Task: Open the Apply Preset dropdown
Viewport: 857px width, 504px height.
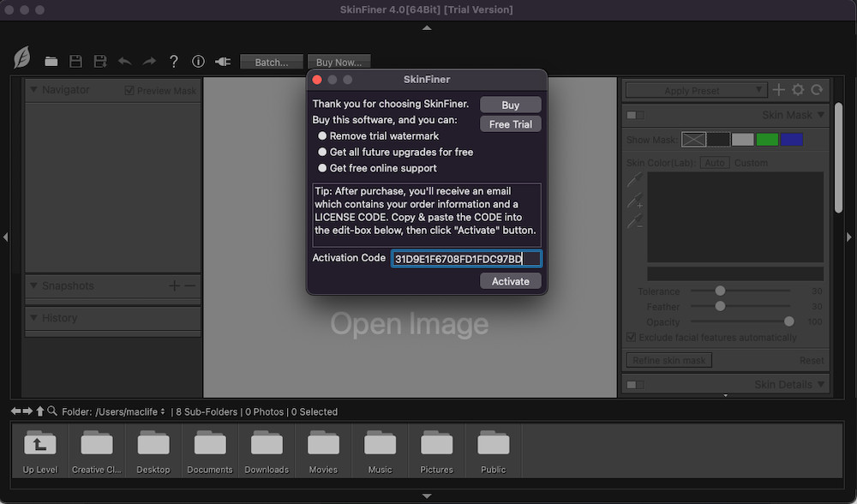Action: pos(696,90)
